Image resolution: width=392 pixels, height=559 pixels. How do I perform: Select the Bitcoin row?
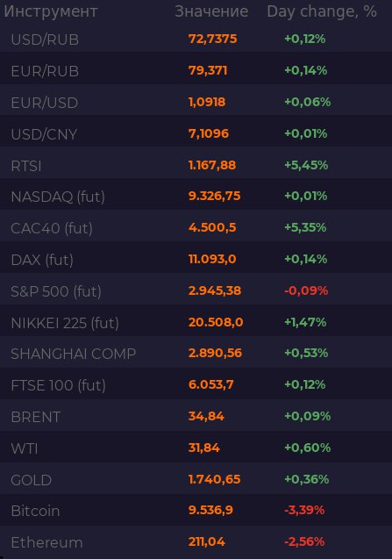[x=196, y=511]
